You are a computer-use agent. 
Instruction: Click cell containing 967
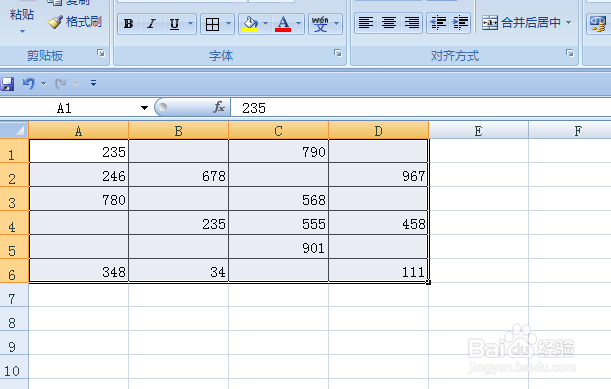tap(378, 175)
